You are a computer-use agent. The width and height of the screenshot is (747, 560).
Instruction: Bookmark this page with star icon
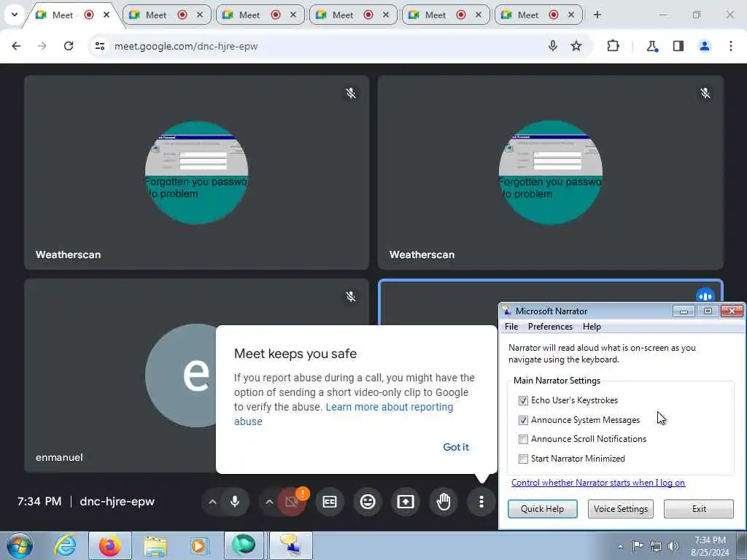pos(576,46)
